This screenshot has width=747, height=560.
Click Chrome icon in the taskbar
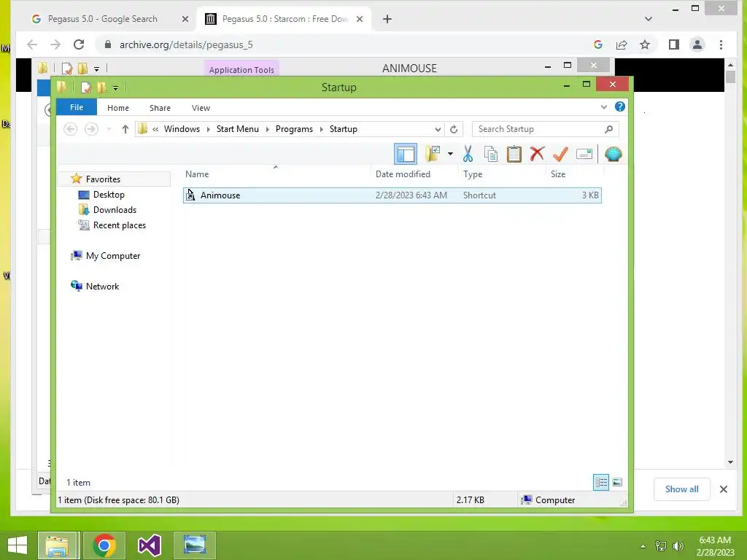[x=104, y=545]
